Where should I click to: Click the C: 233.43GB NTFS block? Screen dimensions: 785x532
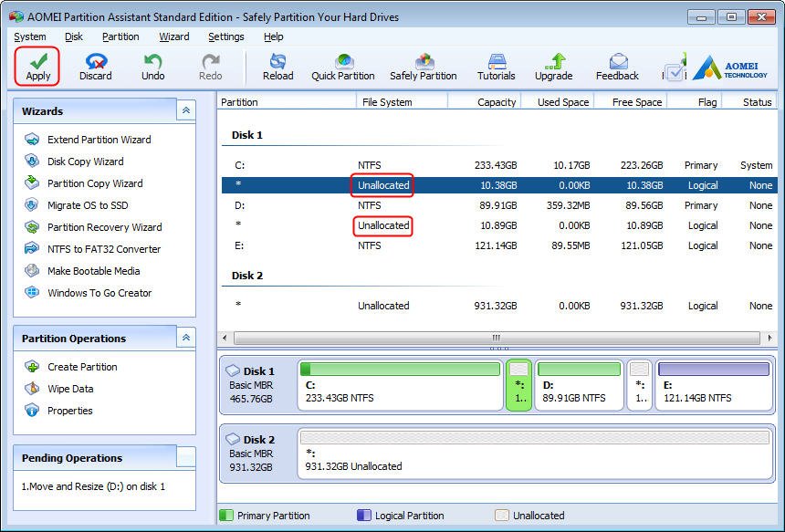pos(400,385)
